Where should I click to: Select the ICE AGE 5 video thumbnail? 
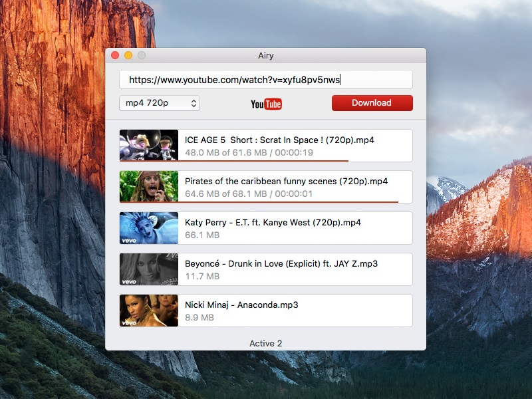click(149, 145)
